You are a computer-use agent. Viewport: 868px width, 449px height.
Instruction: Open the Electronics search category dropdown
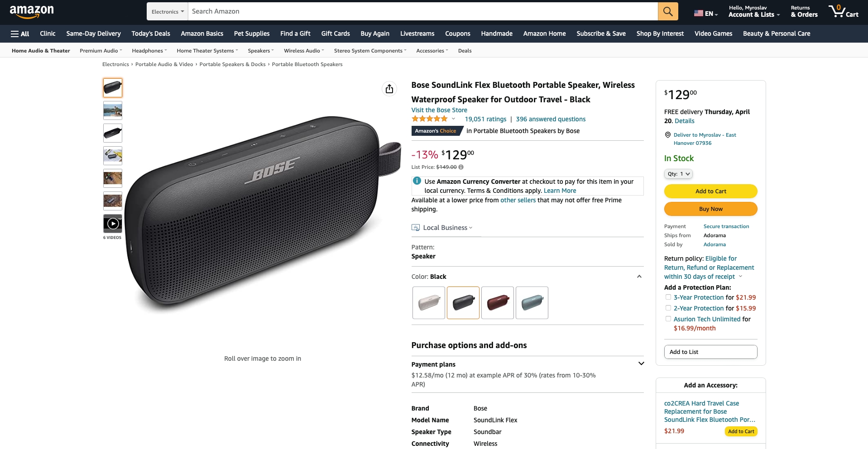click(167, 11)
